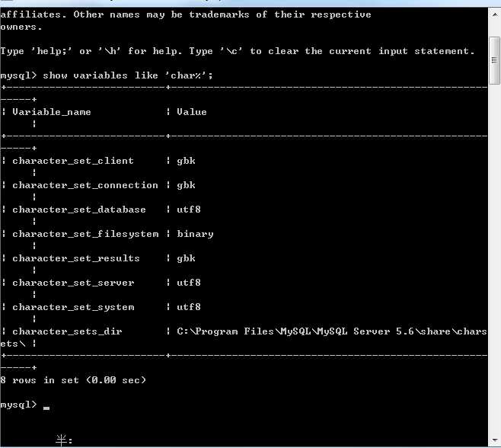Click the gbk value for character_set_connection

point(186,185)
